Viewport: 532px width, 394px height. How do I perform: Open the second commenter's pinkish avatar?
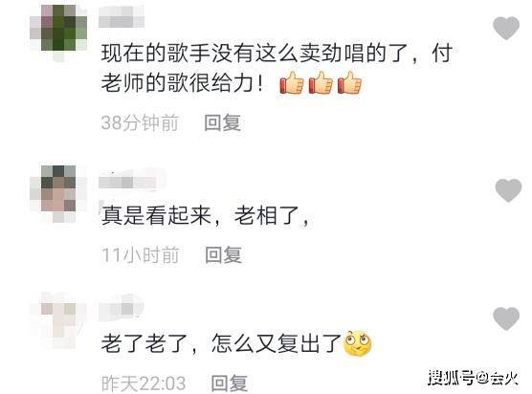[x=58, y=193]
